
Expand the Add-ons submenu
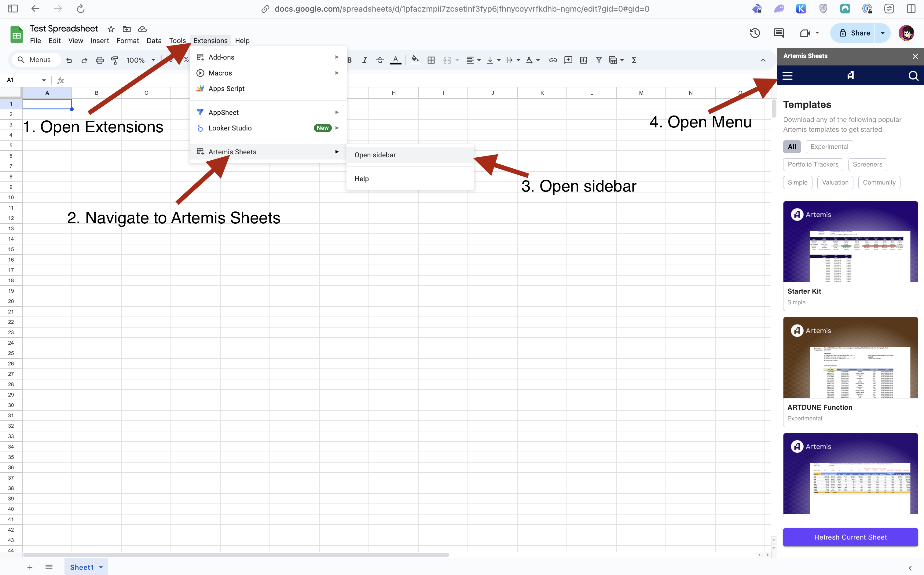(268, 57)
